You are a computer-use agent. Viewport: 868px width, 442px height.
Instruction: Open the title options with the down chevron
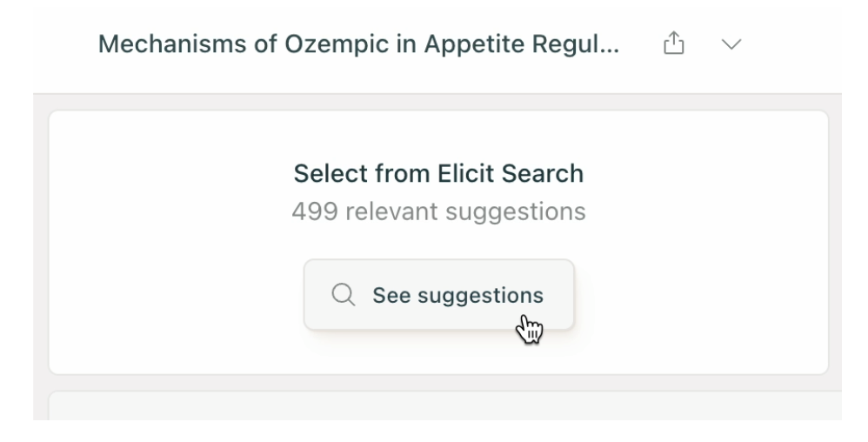pos(731,44)
